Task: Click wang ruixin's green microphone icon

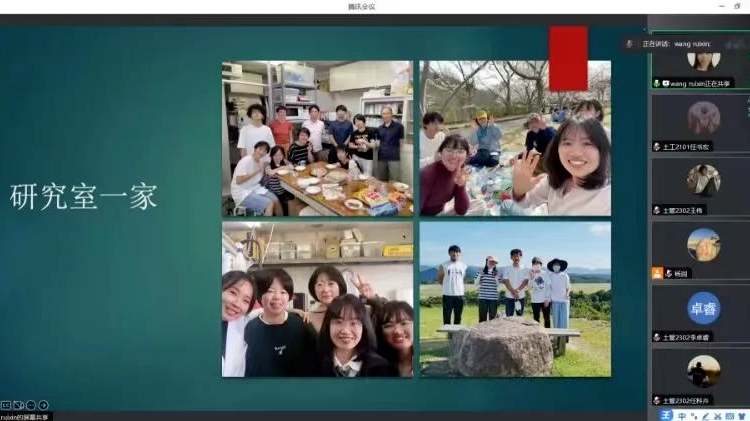Action: point(657,84)
